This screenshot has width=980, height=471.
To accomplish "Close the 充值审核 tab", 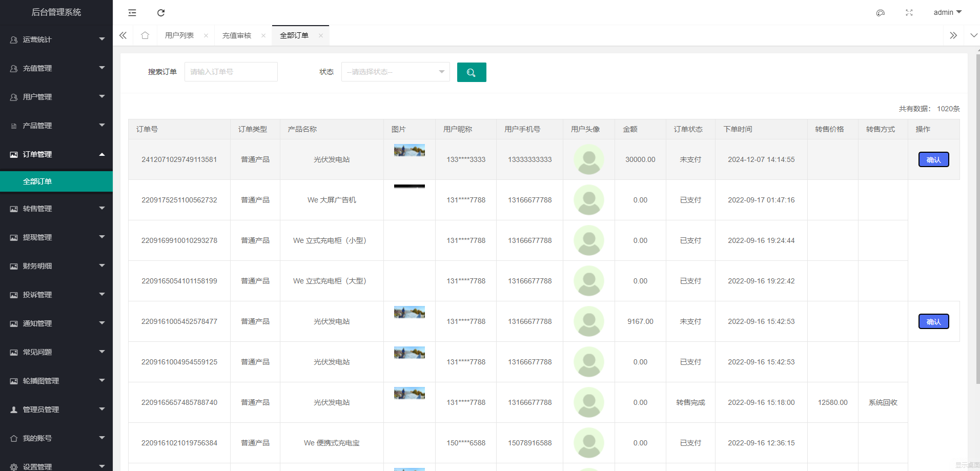I will (x=263, y=36).
